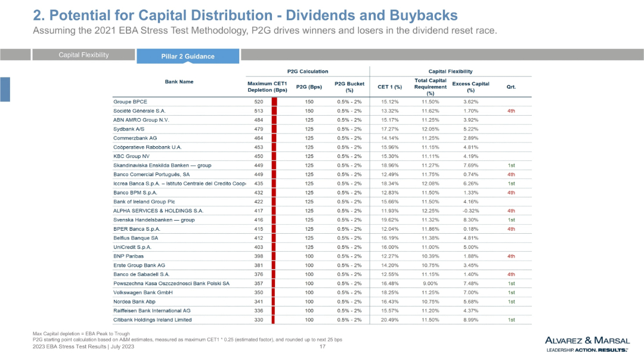Select Raiffeisen Bank International AG name
Image resolution: width=644 pixels, height=362 pixels.
point(152,311)
